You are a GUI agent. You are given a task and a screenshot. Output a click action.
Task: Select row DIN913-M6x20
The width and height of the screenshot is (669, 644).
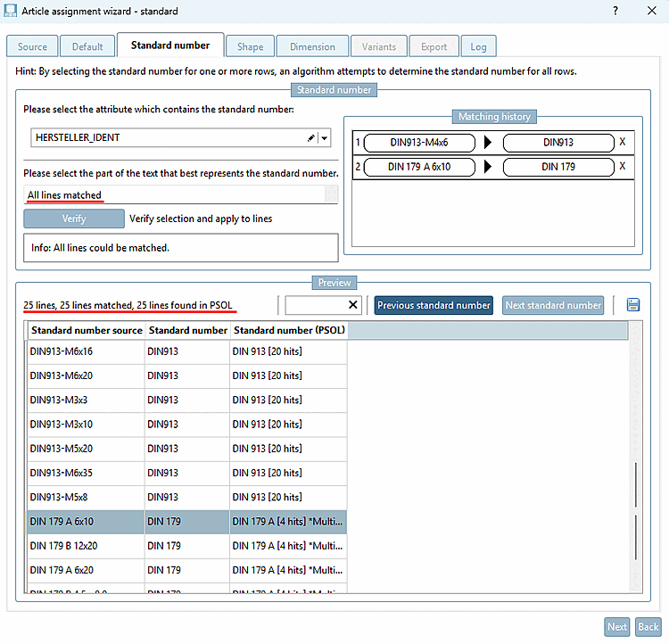tap(187, 376)
